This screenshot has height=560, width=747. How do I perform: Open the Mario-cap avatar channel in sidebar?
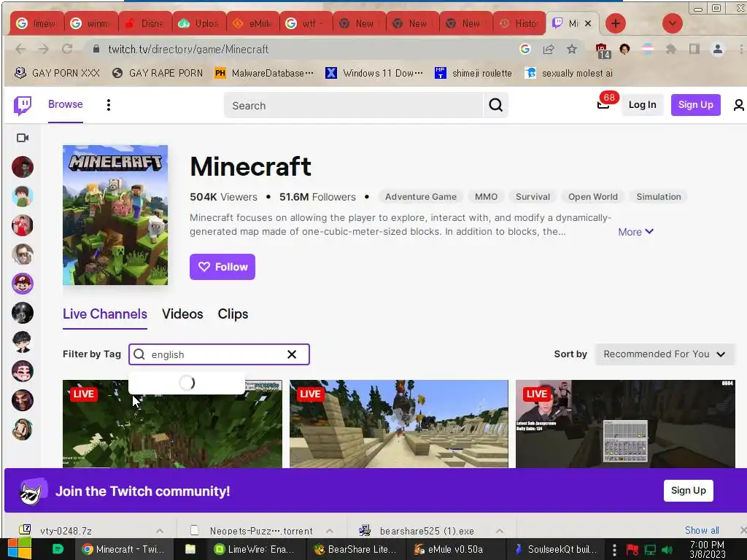coord(23,284)
